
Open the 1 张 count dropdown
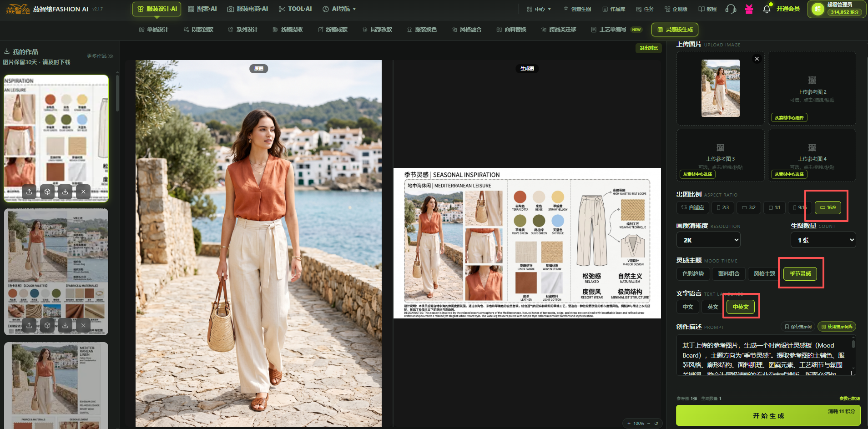click(x=823, y=240)
